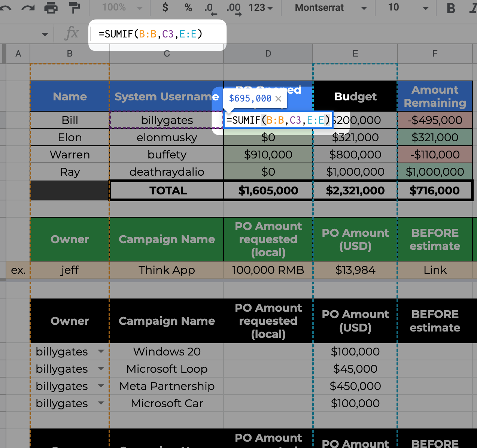Open the Montserrat font dropdown
Screen dimensions: 477x448
tap(331, 7)
